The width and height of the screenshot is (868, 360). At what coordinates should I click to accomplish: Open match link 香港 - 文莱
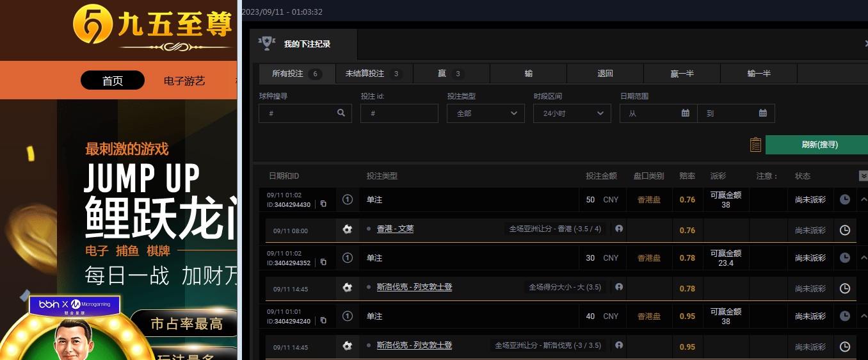point(395,229)
